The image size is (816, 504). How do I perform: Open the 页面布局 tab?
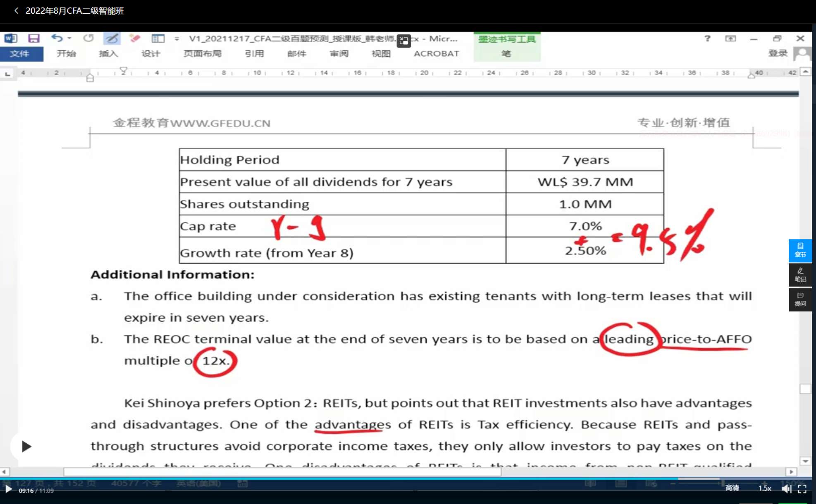click(203, 54)
